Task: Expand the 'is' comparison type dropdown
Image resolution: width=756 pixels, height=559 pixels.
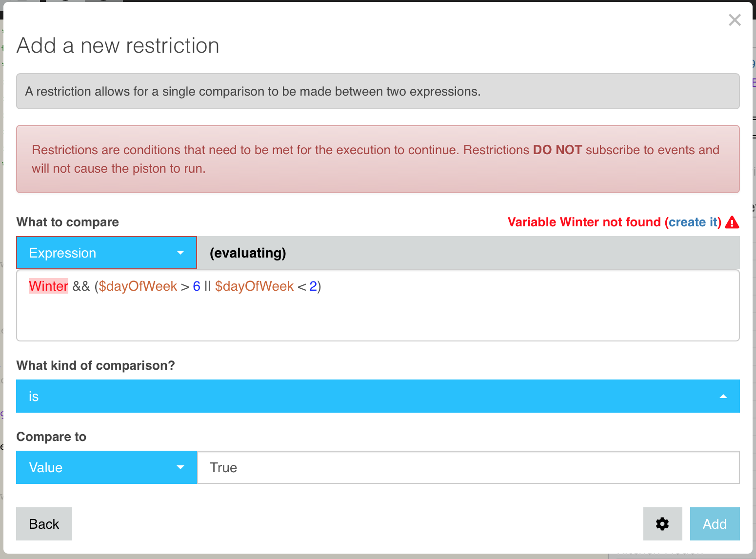Action: 378,396
